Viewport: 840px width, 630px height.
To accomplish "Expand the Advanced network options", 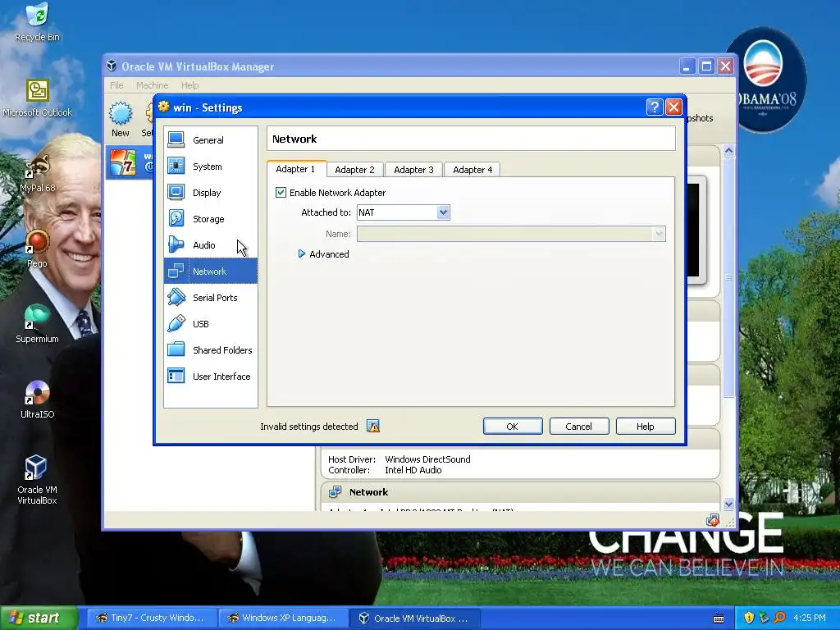I will pyautogui.click(x=323, y=254).
